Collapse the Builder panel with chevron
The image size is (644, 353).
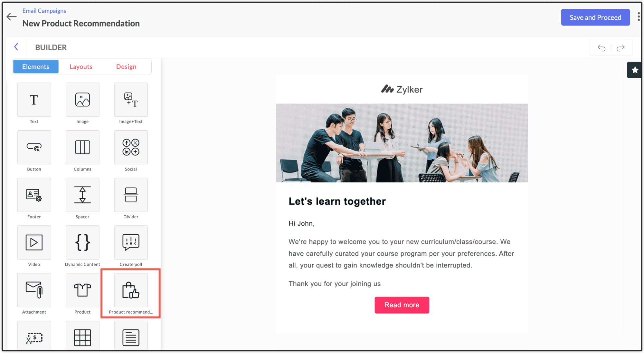click(x=16, y=47)
